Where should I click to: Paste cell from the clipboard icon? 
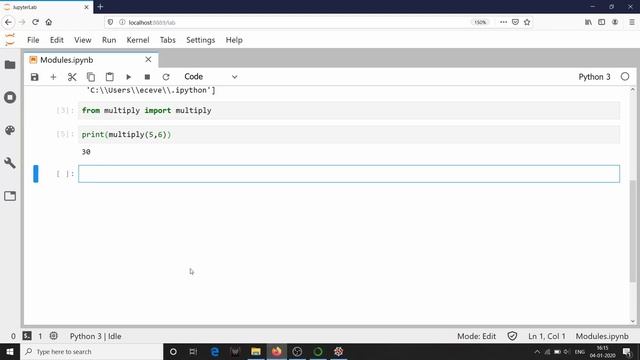(x=109, y=77)
